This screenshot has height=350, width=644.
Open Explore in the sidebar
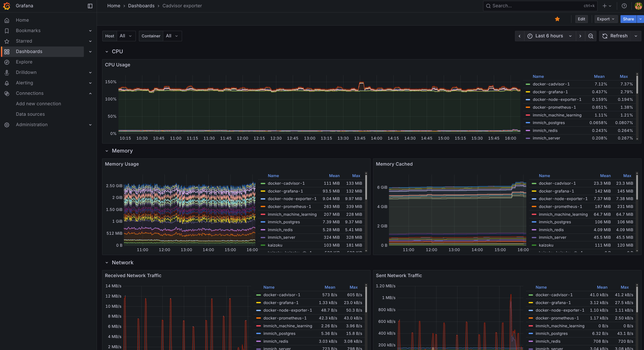(24, 62)
